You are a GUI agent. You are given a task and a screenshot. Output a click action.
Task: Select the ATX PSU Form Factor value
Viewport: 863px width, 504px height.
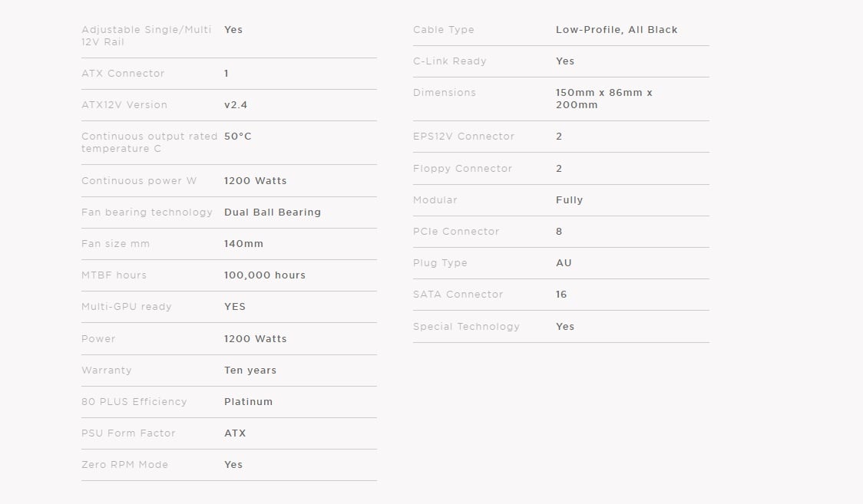coord(235,433)
